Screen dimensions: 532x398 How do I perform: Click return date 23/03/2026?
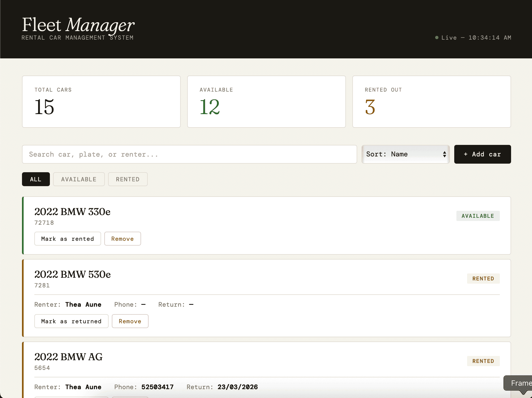click(x=238, y=387)
